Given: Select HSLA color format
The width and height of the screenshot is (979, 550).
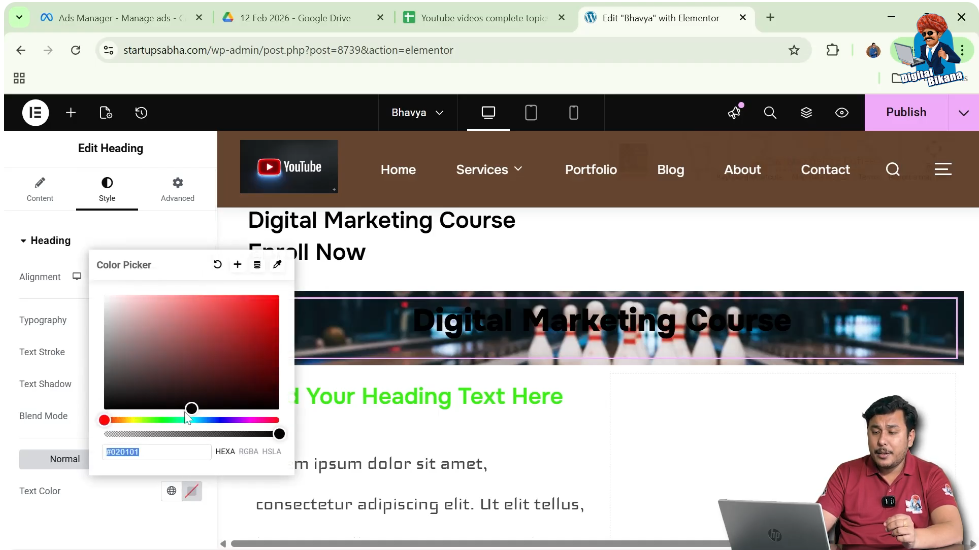Looking at the screenshot, I should 272,451.
